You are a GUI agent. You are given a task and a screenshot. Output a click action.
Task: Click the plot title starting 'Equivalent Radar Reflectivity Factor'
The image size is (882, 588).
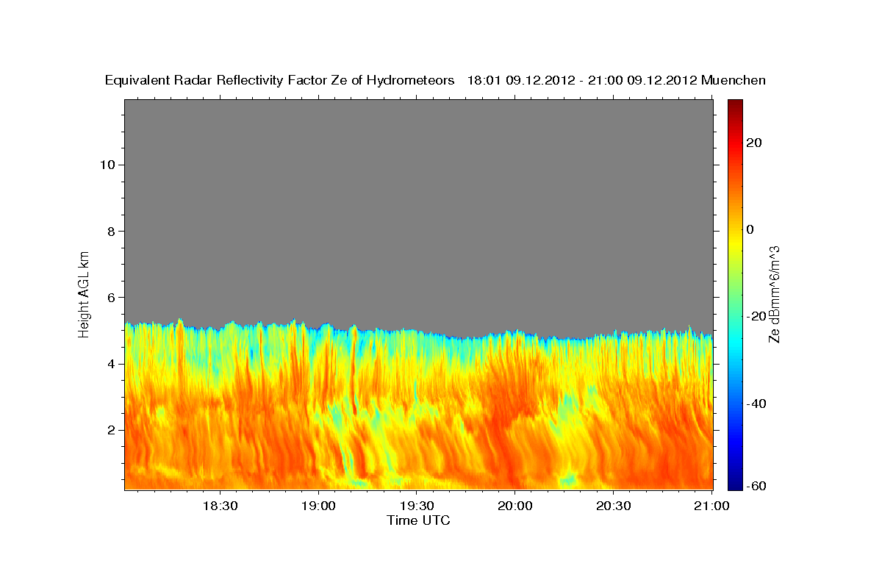click(436, 80)
